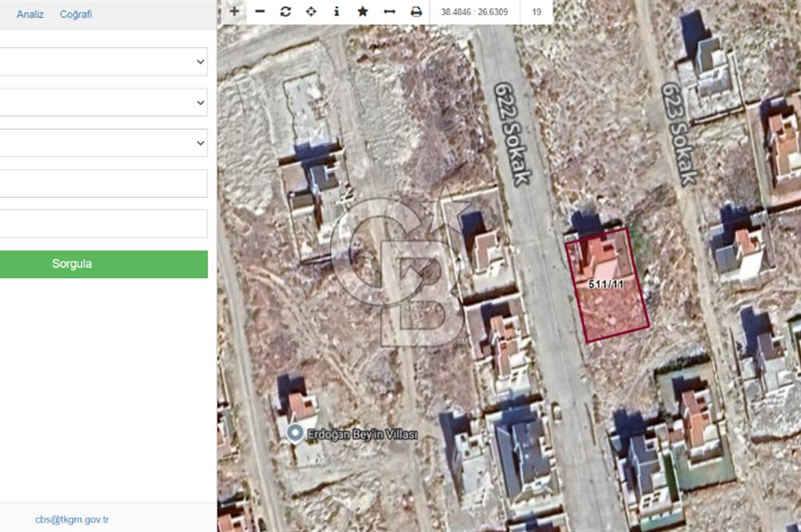Switch to the Analiz tab
Image resolution: width=801 pixels, height=532 pixels.
(x=30, y=14)
